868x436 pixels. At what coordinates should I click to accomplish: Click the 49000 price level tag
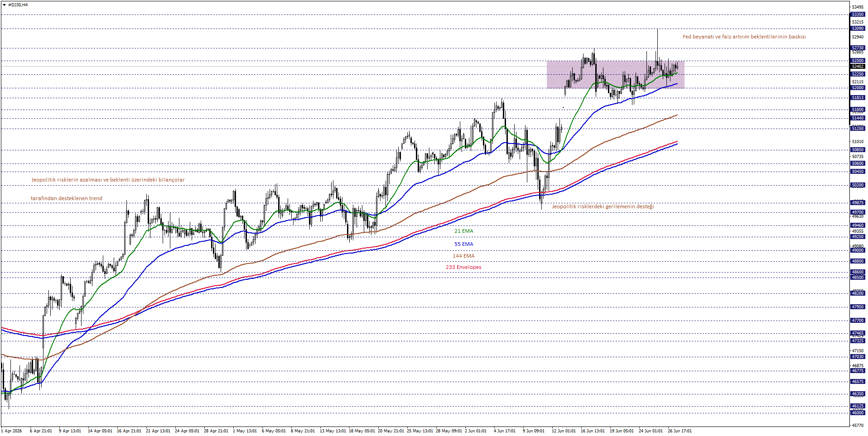click(858, 250)
